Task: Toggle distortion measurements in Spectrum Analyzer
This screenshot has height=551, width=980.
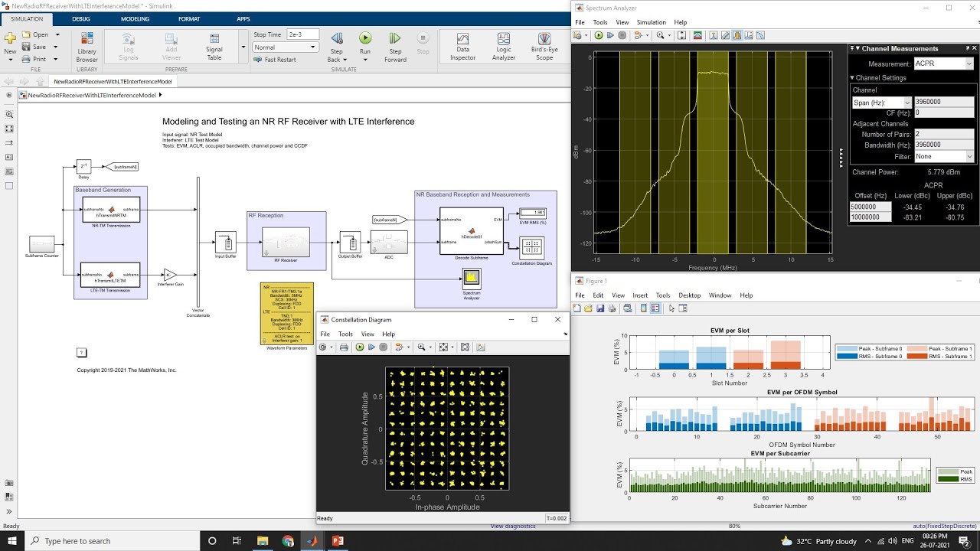Action: click(x=748, y=35)
